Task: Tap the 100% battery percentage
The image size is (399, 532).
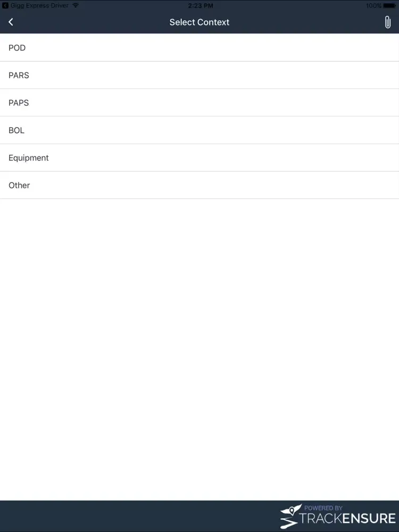Action: pos(373,5)
